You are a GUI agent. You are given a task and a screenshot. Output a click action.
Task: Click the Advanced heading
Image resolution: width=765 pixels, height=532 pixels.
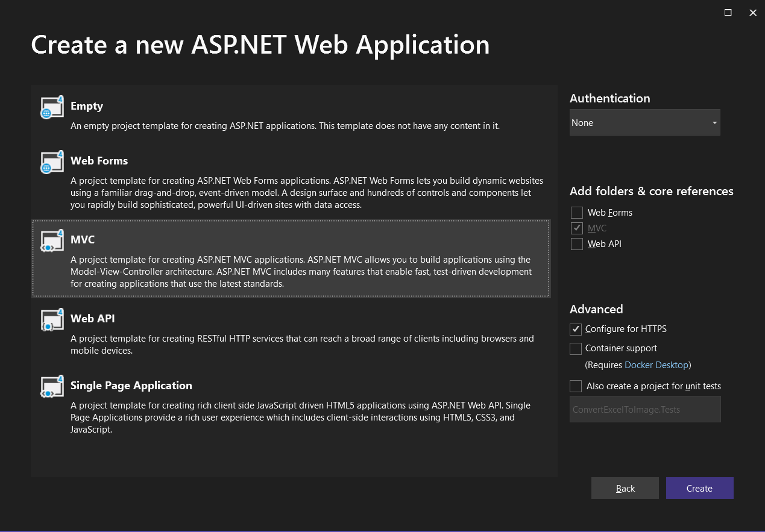pyautogui.click(x=596, y=309)
